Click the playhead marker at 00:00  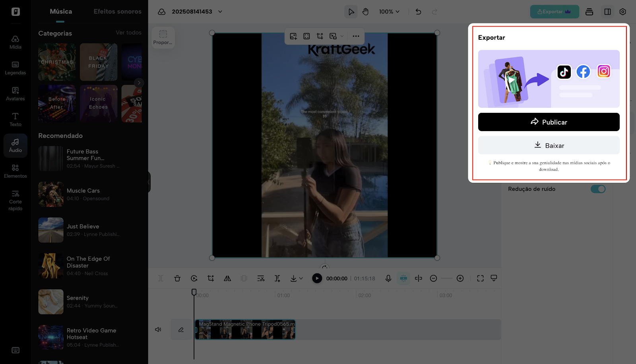(194, 292)
